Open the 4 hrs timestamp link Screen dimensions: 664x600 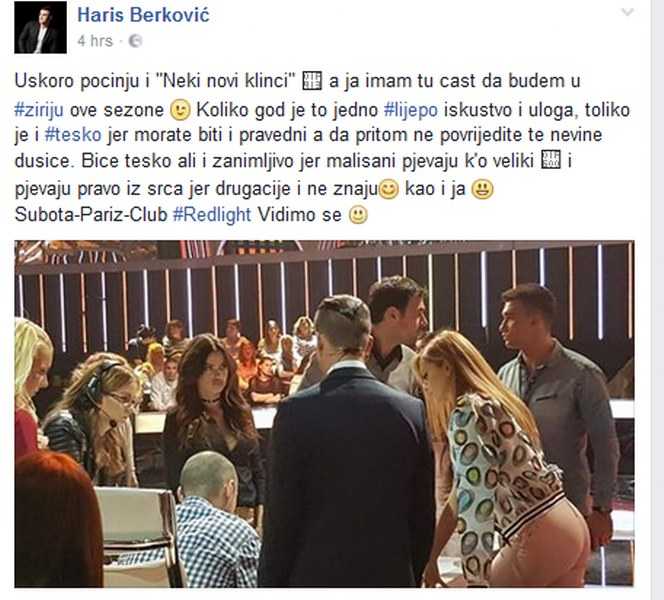tap(95, 41)
